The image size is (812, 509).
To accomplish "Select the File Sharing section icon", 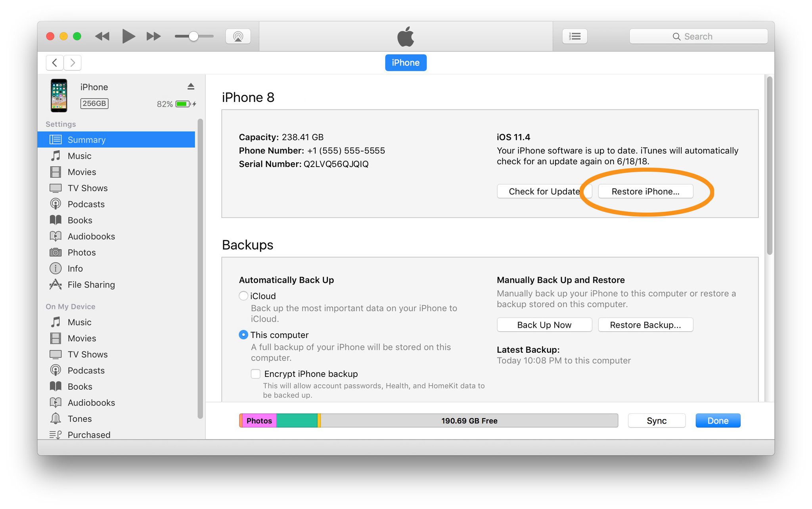I will [54, 284].
